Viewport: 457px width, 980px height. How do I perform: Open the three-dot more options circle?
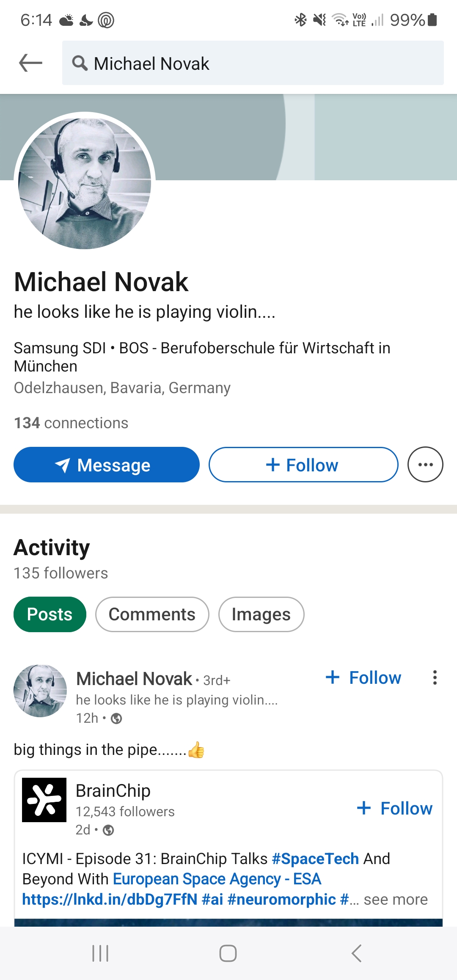point(425,465)
